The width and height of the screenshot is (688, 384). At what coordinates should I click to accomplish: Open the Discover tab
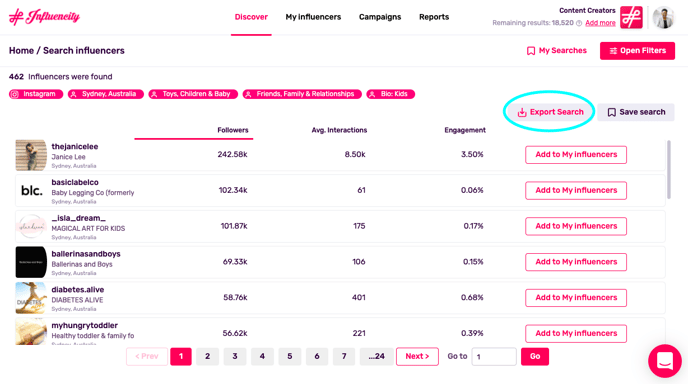pyautogui.click(x=251, y=17)
